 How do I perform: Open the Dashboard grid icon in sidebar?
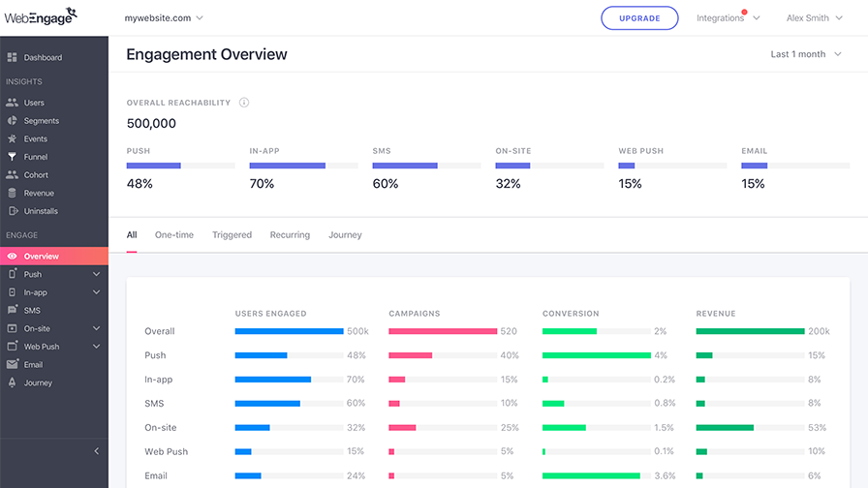[x=12, y=57]
